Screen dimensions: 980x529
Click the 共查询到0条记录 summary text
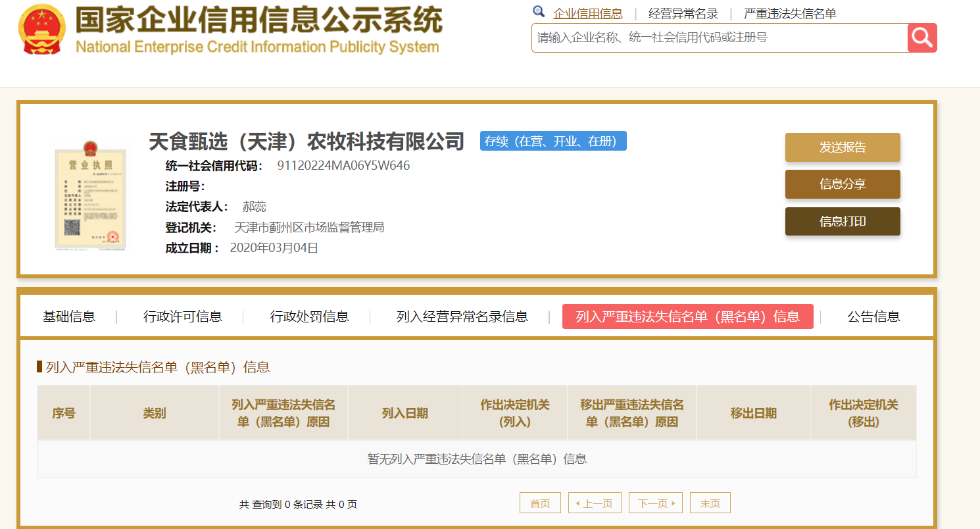coord(299,505)
